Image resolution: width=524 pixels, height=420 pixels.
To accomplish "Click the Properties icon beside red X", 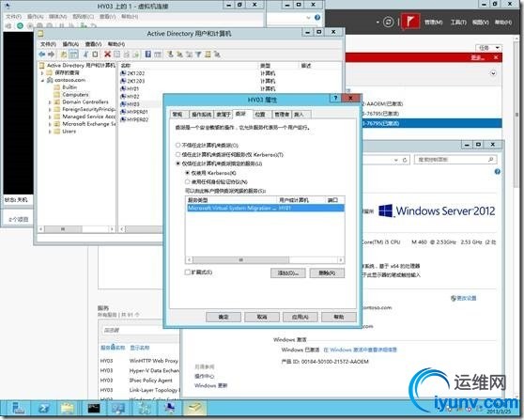I will (116, 54).
